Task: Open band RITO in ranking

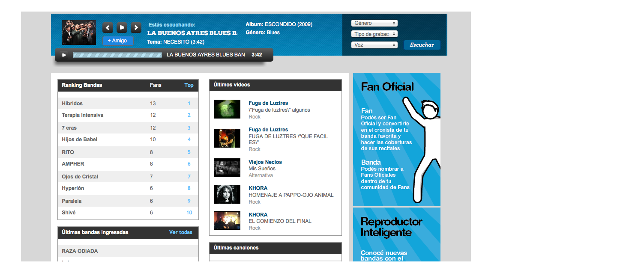Action: [x=68, y=152]
